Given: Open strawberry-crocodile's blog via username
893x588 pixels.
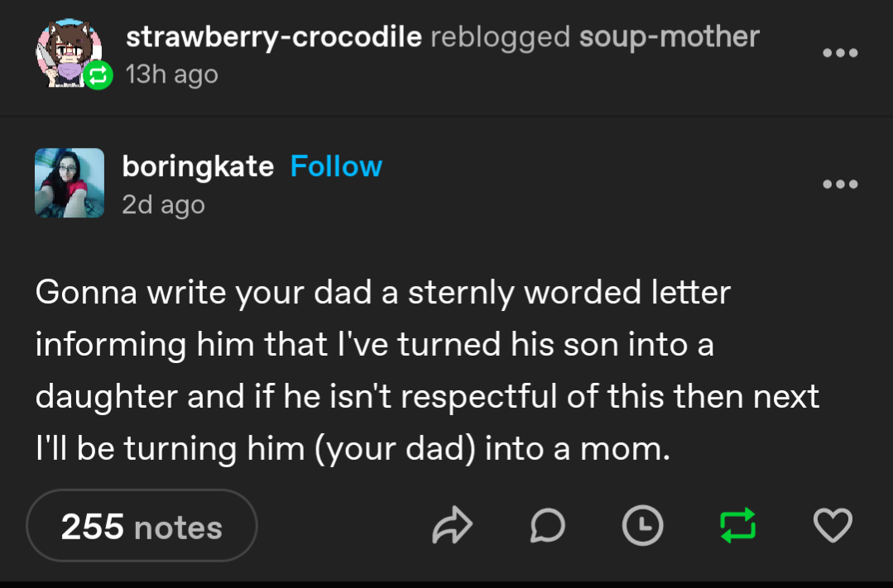Looking at the screenshot, I should [x=273, y=37].
